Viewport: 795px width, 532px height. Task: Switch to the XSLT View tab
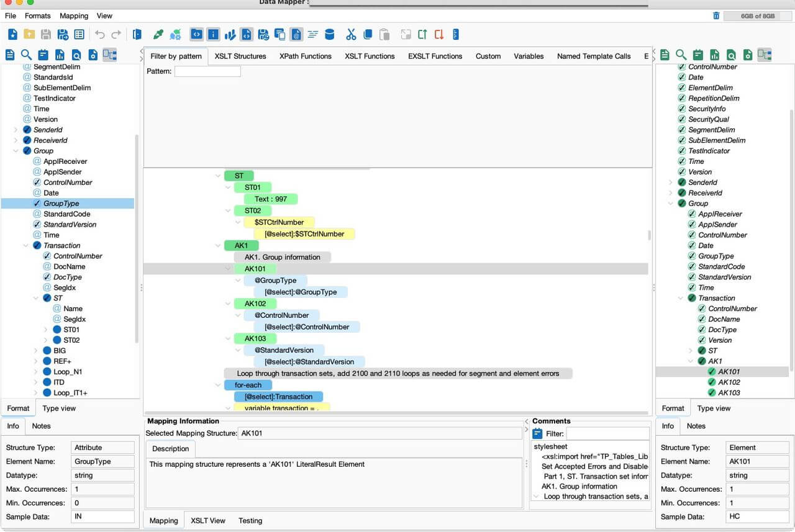[208, 520]
